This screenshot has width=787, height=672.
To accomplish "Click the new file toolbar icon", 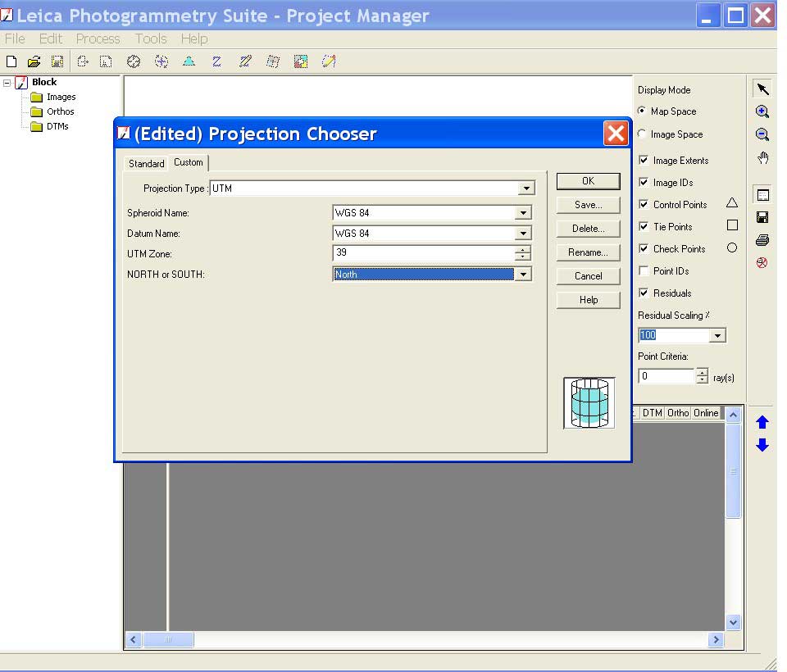I will click(11, 61).
